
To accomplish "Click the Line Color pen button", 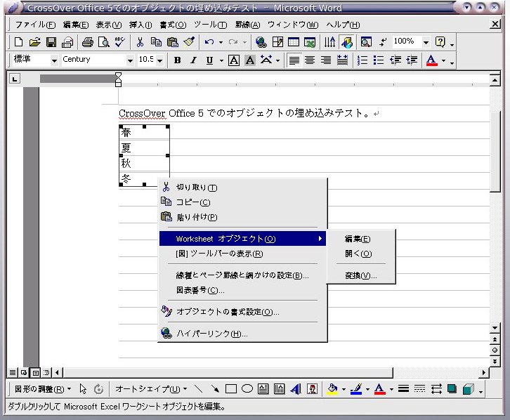I will coord(356,389).
